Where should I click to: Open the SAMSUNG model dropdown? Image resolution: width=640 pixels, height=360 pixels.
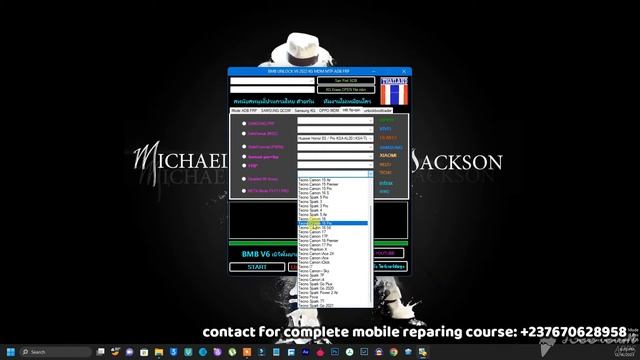click(x=335, y=147)
